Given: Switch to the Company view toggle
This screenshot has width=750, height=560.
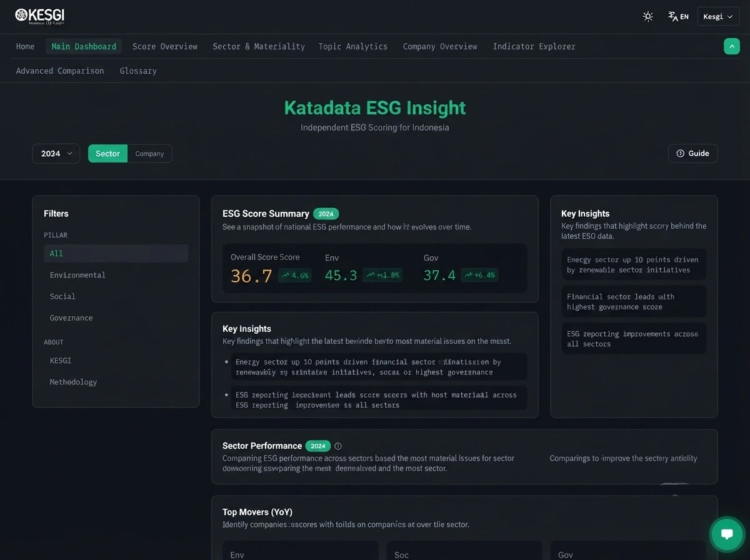Looking at the screenshot, I should coord(149,153).
